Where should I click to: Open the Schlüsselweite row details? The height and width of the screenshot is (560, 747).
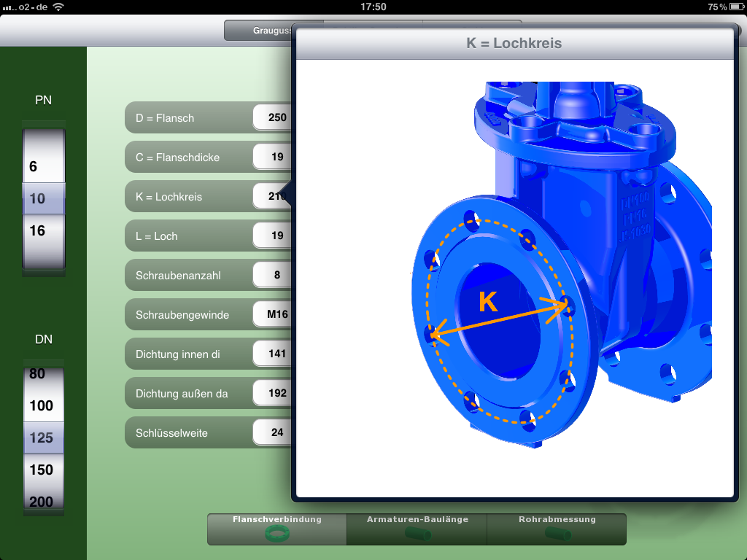coord(191,432)
